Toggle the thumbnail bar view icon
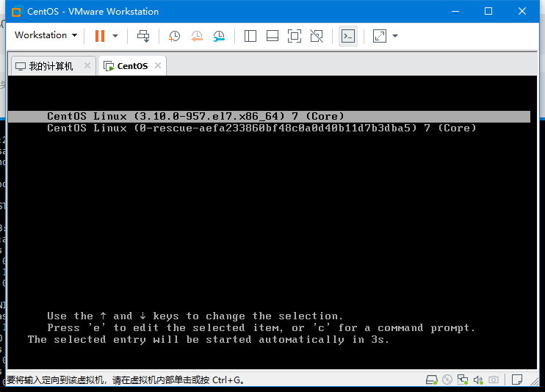 point(272,36)
